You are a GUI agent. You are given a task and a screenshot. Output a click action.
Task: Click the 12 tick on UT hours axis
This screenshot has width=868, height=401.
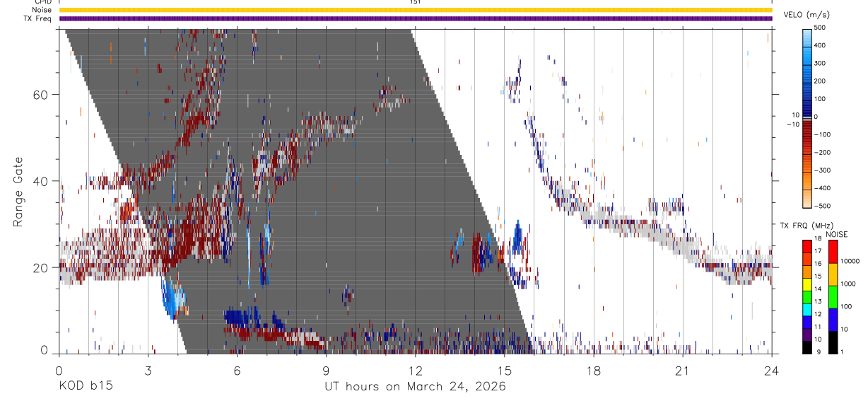415,370
